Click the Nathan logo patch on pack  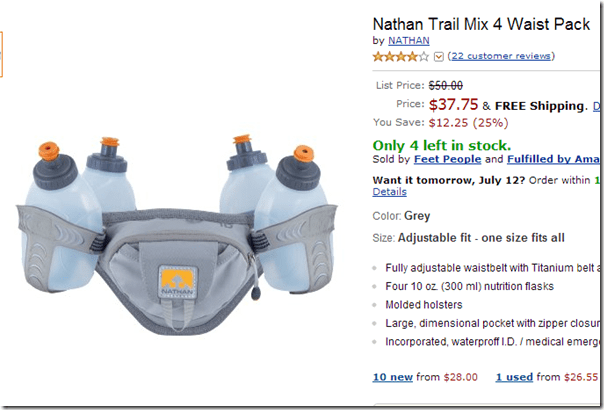[x=178, y=282]
